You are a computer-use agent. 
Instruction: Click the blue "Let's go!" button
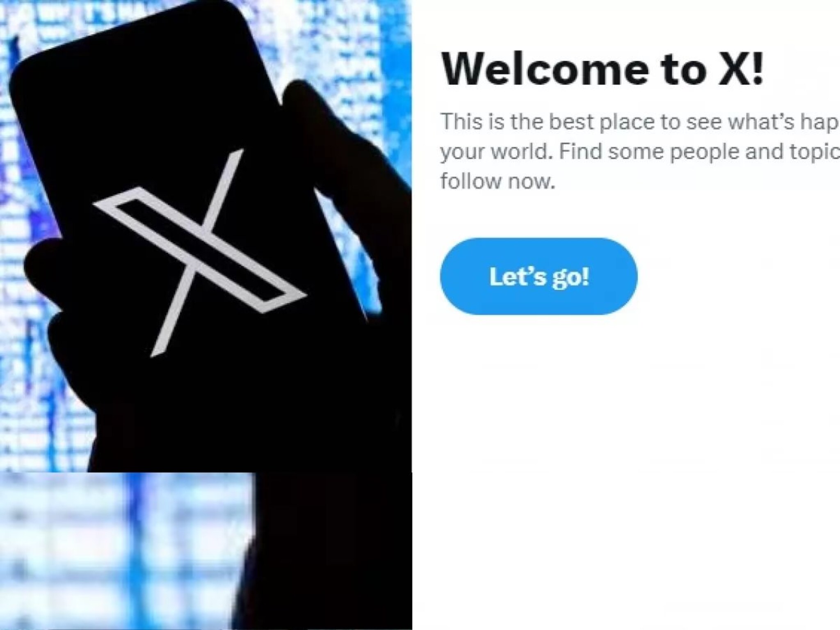(539, 276)
